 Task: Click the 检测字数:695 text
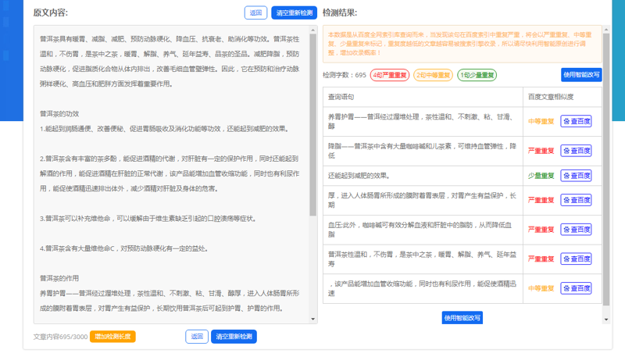click(x=345, y=75)
